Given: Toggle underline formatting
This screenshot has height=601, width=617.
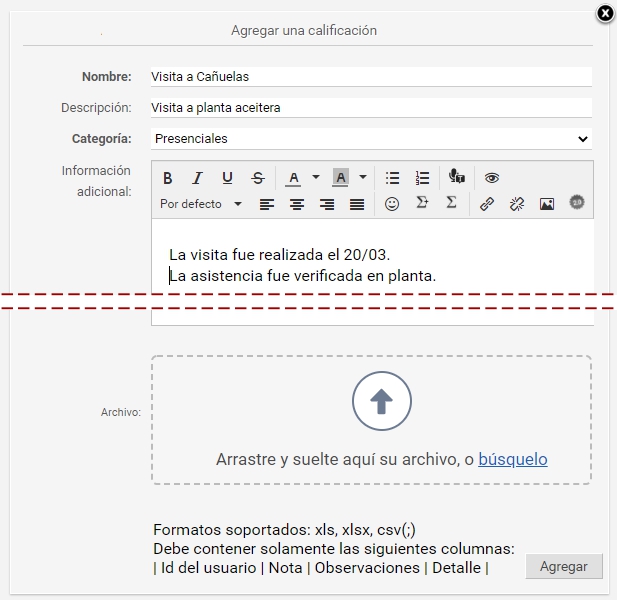Looking at the screenshot, I should coord(227,178).
